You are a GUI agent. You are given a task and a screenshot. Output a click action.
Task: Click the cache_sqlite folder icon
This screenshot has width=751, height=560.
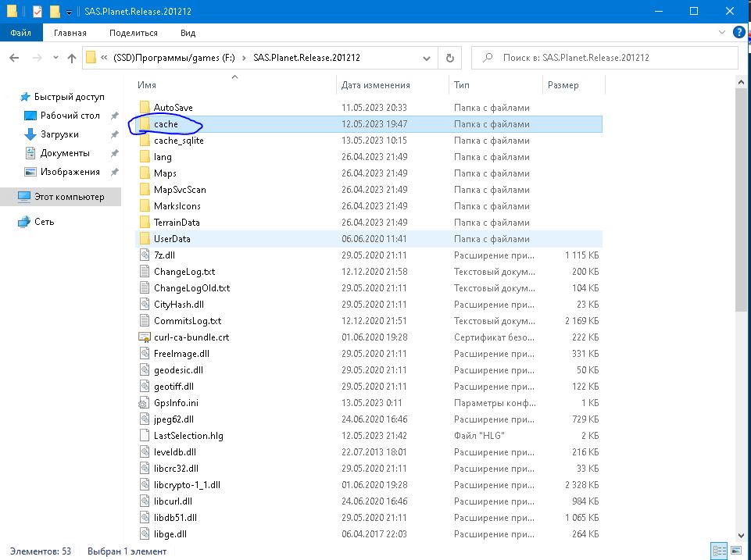[x=144, y=141]
